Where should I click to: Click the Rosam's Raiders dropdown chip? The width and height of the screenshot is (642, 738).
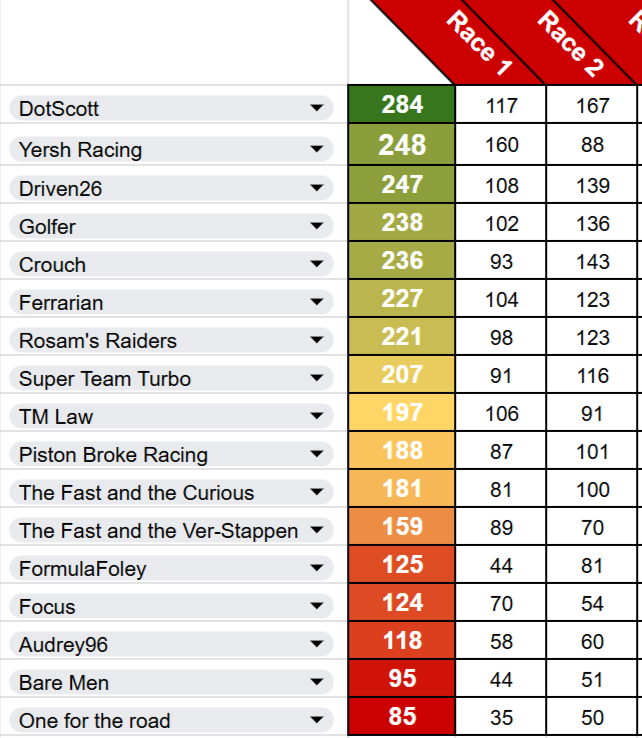click(170, 340)
